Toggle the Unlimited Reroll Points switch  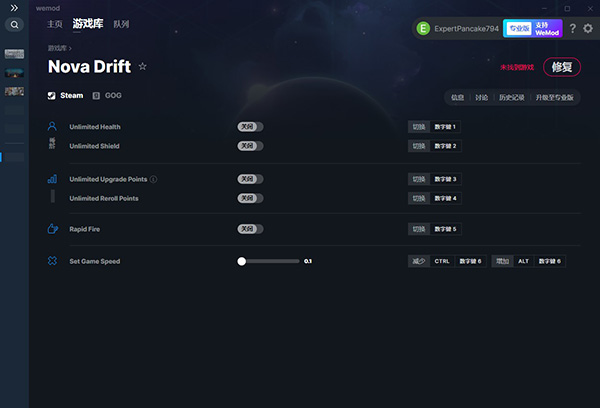point(250,198)
